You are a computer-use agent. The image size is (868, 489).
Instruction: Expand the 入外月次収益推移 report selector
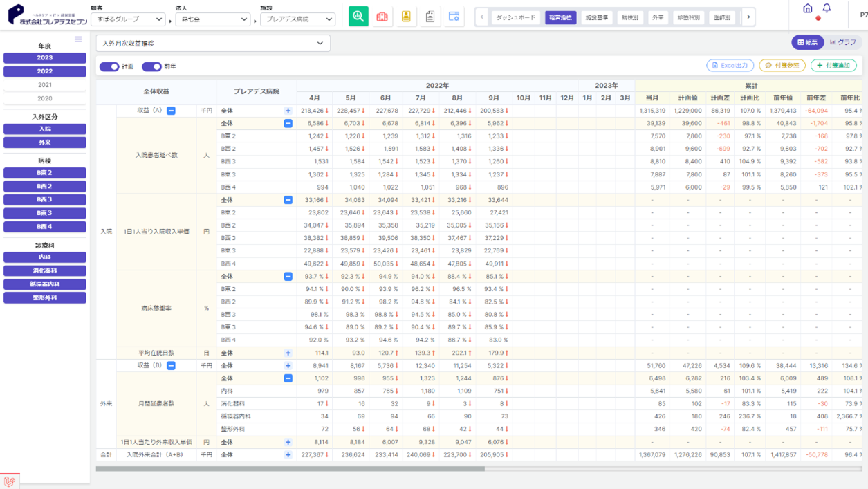click(x=213, y=44)
